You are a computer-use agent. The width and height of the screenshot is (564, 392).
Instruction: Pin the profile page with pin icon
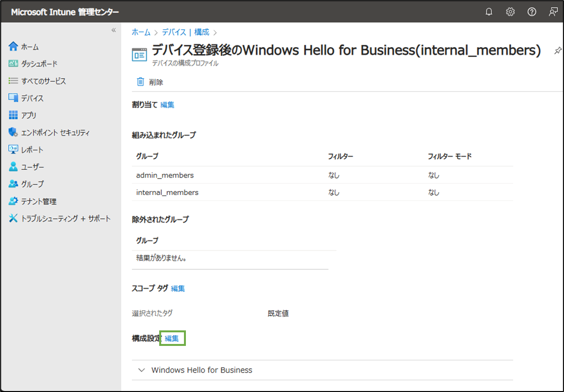(558, 51)
